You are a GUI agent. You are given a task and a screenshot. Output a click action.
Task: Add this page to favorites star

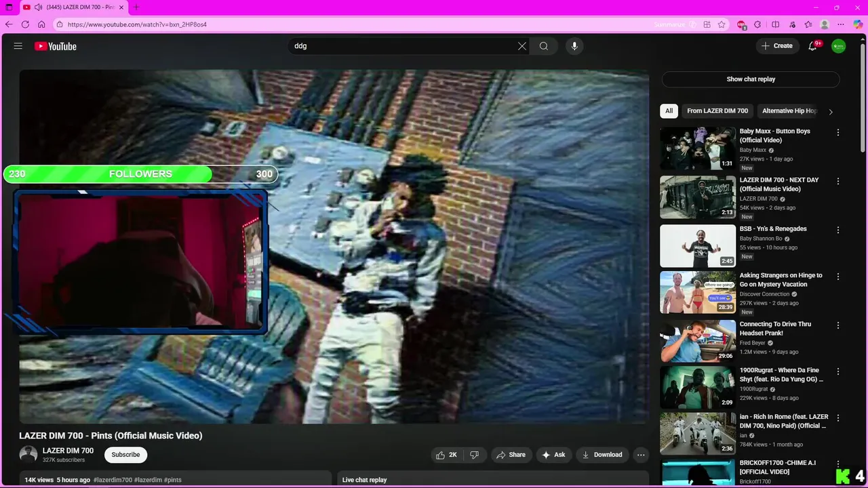pos(722,24)
